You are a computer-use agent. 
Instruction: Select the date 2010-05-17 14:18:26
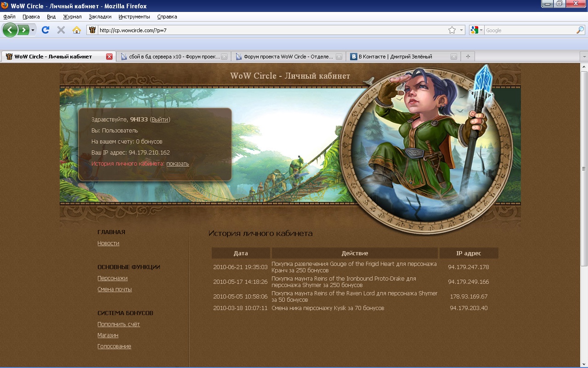click(x=240, y=282)
